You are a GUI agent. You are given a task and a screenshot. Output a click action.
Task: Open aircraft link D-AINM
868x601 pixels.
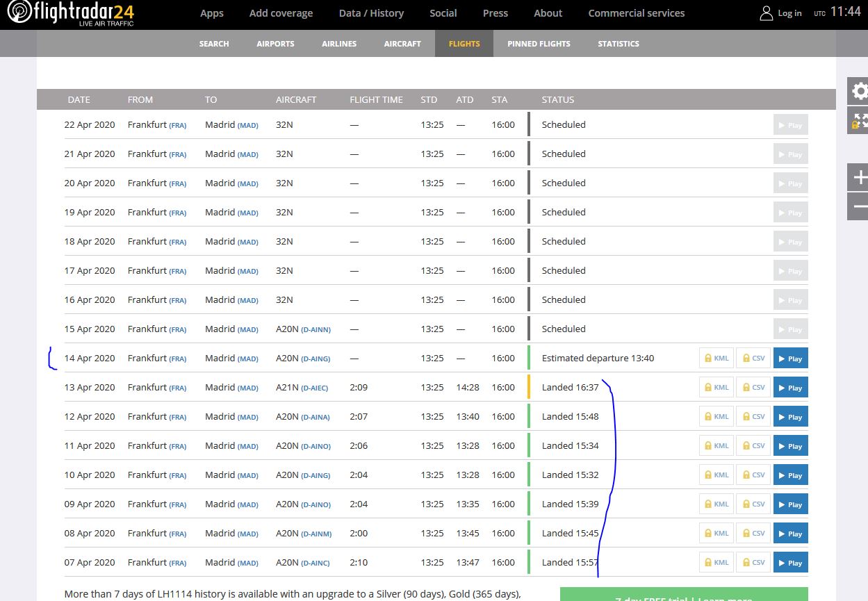coord(316,534)
